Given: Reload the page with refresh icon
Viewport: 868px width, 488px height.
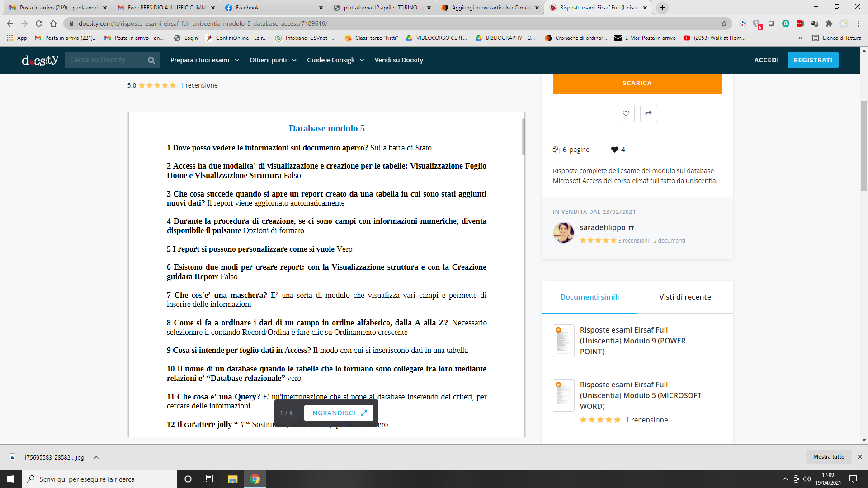Looking at the screenshot, I should [x=39, y=23].
